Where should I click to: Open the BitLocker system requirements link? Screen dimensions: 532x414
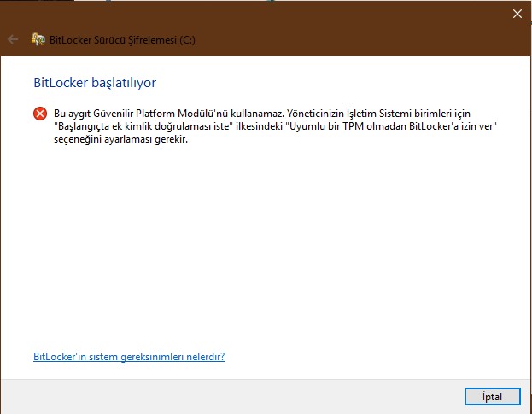129,357
